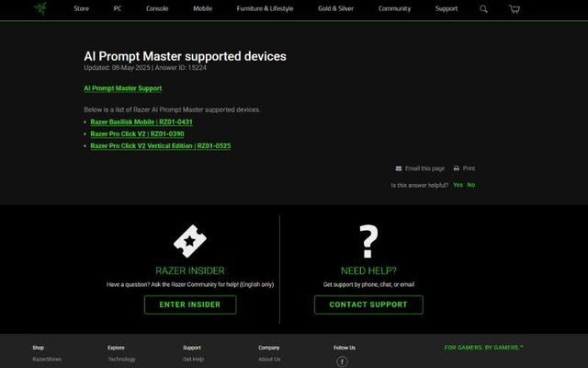Answer Yes to helpful question
Viewport: 588px width, 368px height.
pyautogui.click(x=458, y=185)
